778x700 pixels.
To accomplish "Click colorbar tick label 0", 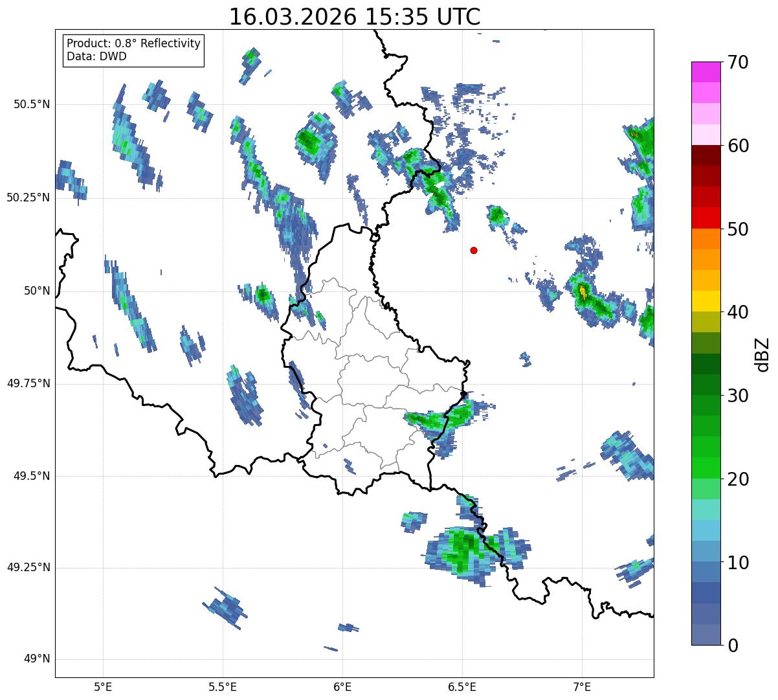I will click(x=733, y=645).
